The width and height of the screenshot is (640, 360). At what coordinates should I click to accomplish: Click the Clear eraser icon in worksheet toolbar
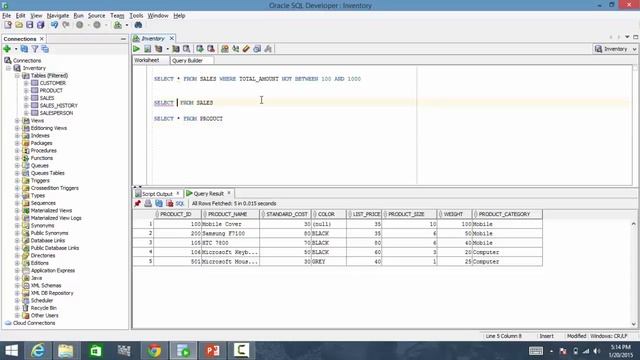246,49
